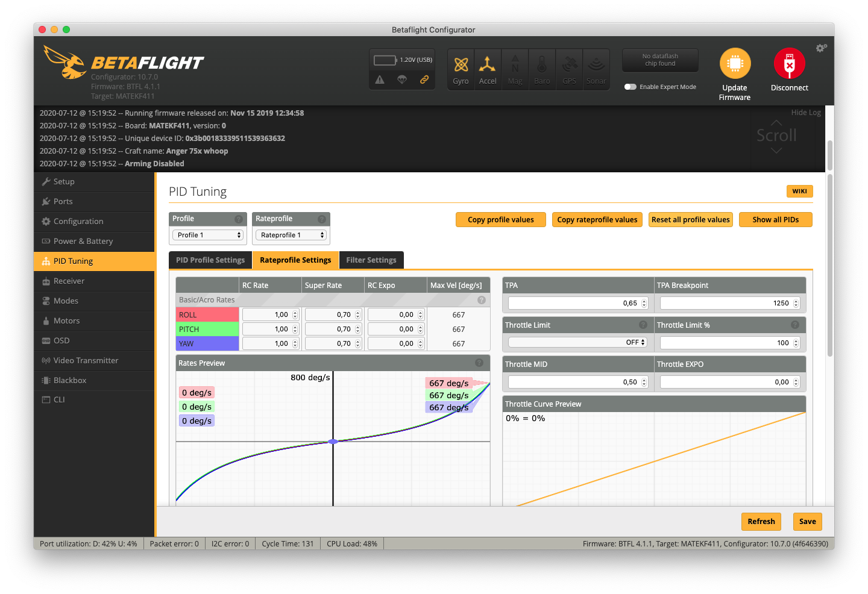The image size is (868, 594).
Task: Open the OSD sidebar page
Action: click(x=94, y=341)
